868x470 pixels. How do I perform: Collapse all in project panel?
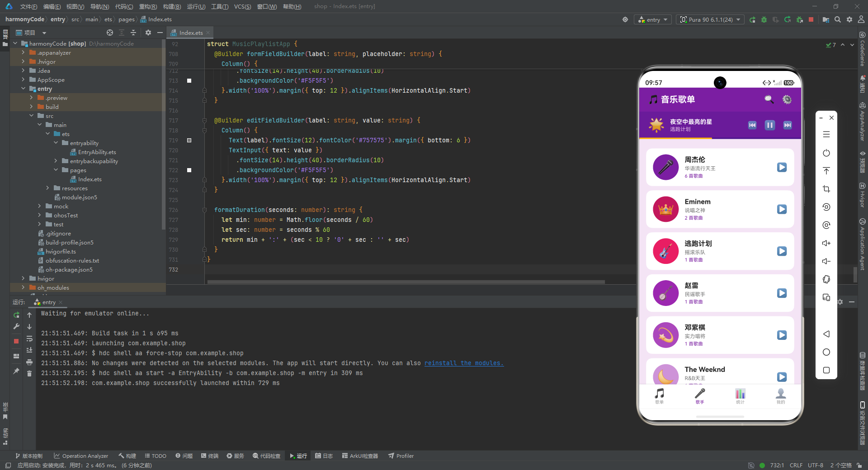click(133, 33)
